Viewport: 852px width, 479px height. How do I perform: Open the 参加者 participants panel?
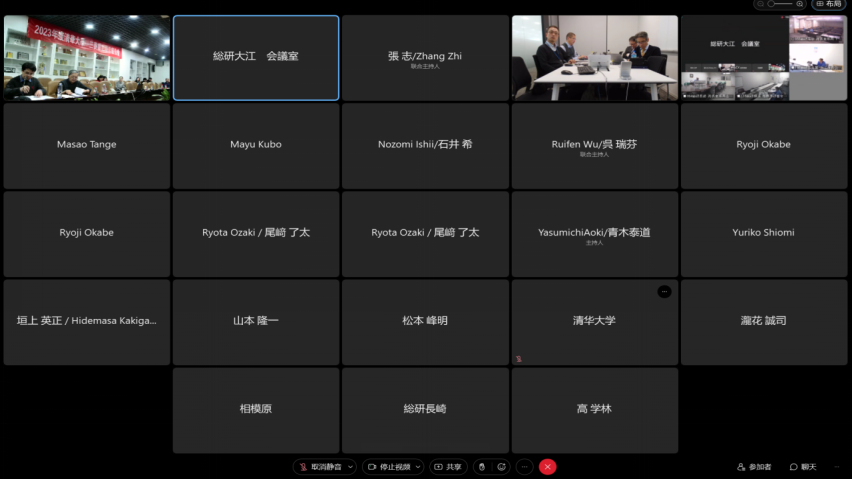755,467
